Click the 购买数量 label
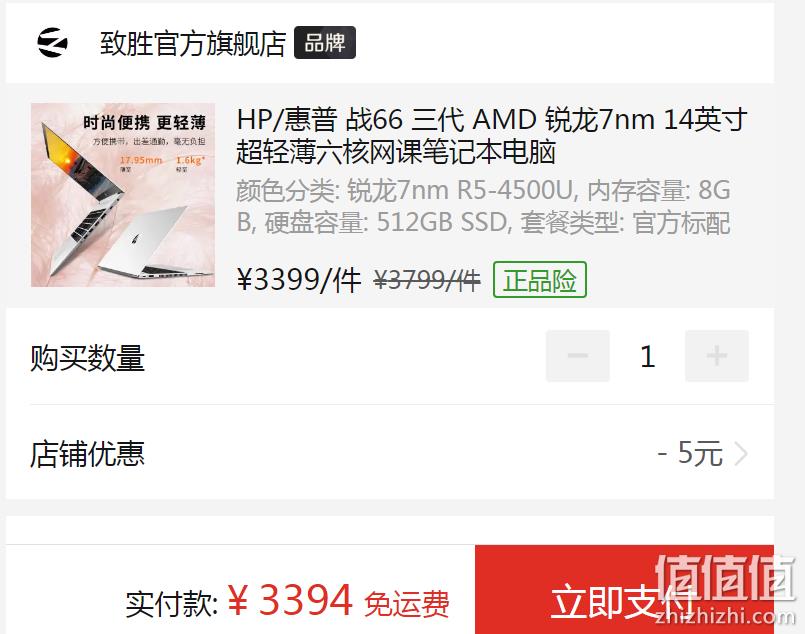The height and width of the screenshot is (634, 805). [87, 357]
